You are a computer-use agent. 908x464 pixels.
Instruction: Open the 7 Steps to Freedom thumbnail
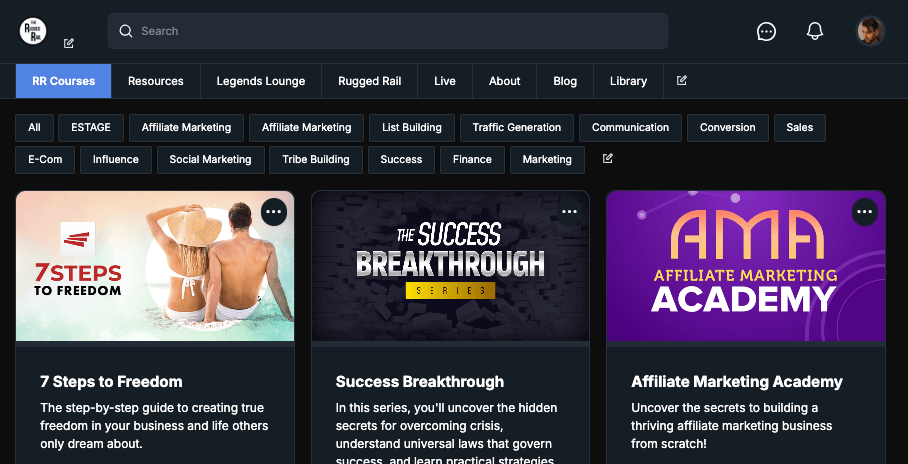tap(155, 266)
